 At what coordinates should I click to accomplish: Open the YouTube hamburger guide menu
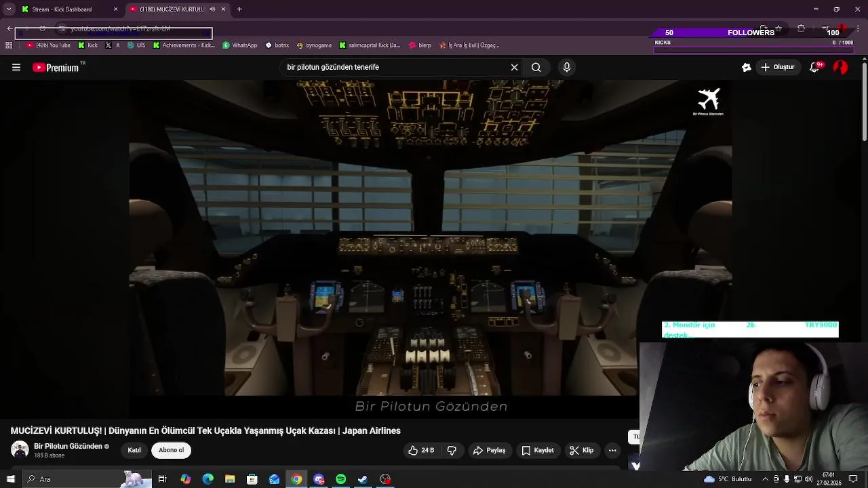16,67
